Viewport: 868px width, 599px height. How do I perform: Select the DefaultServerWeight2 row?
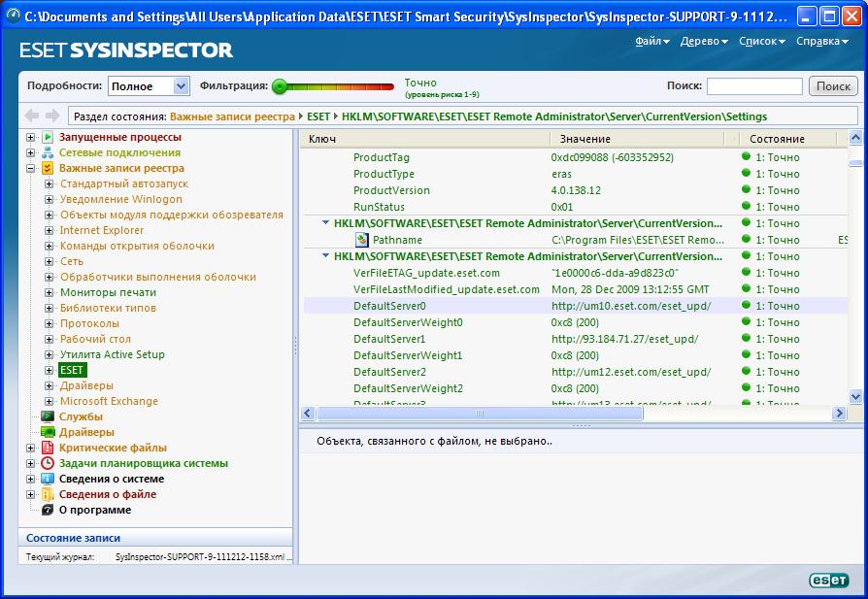pyautogui.click(x=576, y=388)
